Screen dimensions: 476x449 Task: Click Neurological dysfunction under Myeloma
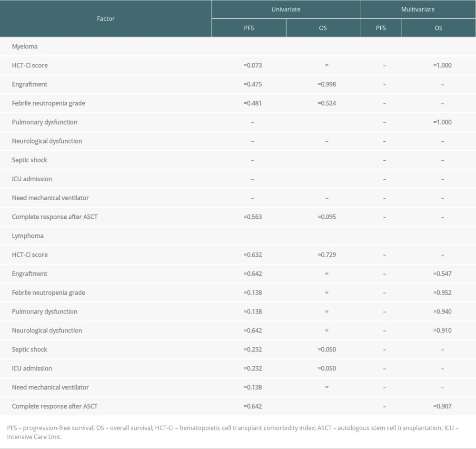coord(47,141)
